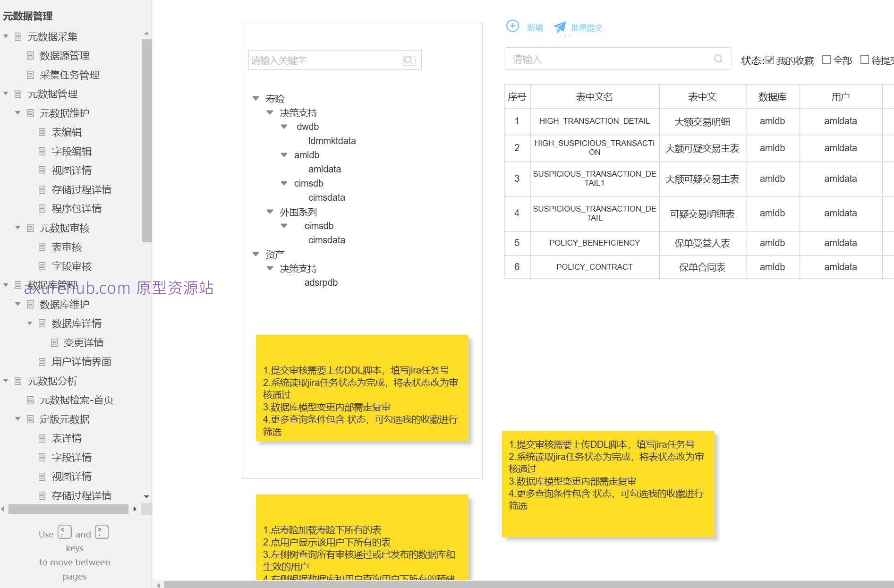
Task: Check the 全部 status checkbox
Action: [x=826, y=59]
